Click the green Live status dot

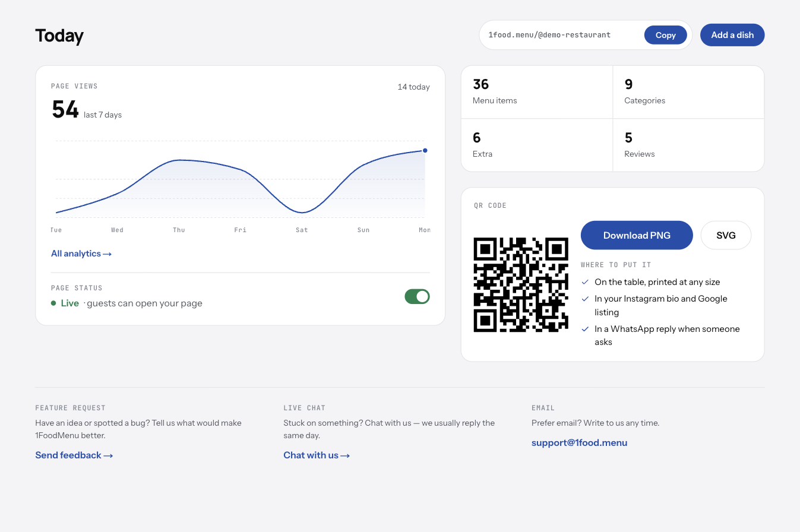pyautogui.click(x=53, y=303)
